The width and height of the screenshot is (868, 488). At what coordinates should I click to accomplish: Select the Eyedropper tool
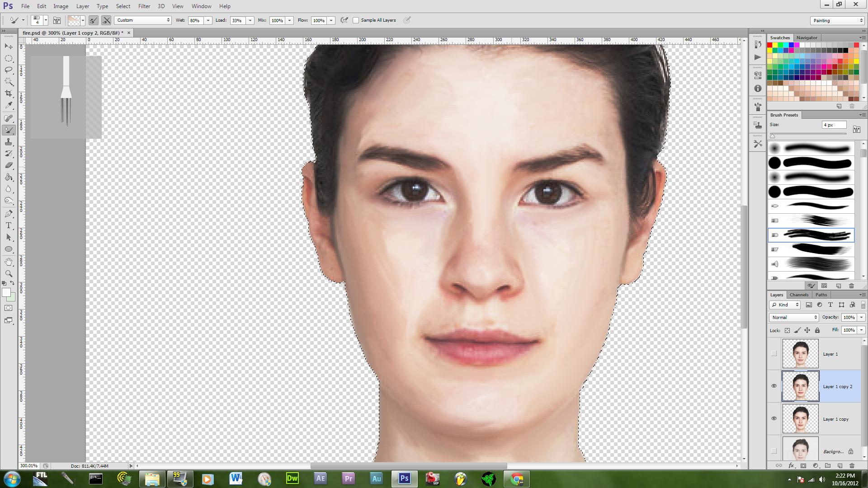click(x=9, y=105)
